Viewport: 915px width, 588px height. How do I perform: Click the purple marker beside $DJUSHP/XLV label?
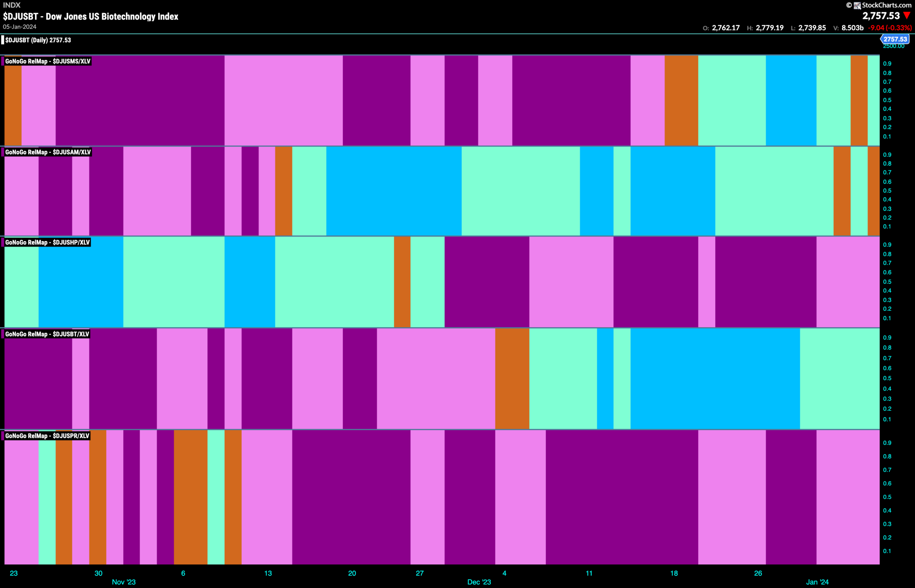(x=3, y=243)
